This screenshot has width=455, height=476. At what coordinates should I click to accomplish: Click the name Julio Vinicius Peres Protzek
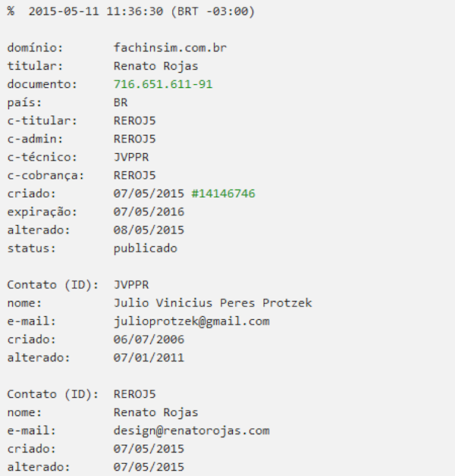(212, 302)
